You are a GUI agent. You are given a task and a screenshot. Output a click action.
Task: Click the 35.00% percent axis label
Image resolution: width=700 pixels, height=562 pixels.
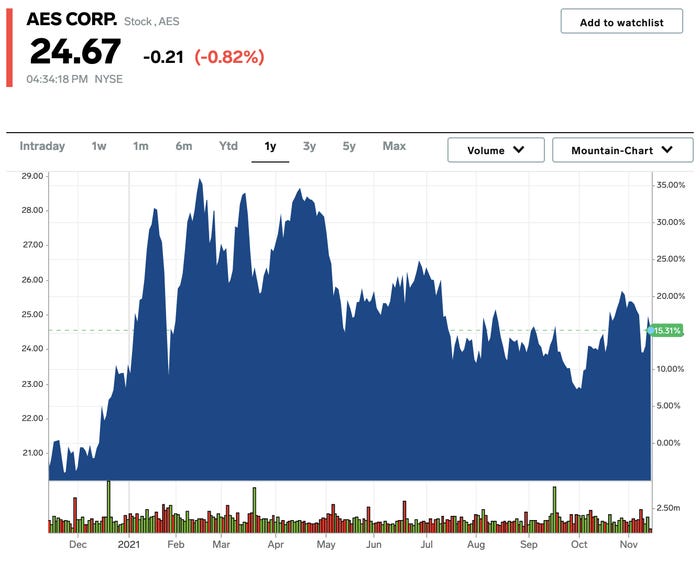point(671,185)
